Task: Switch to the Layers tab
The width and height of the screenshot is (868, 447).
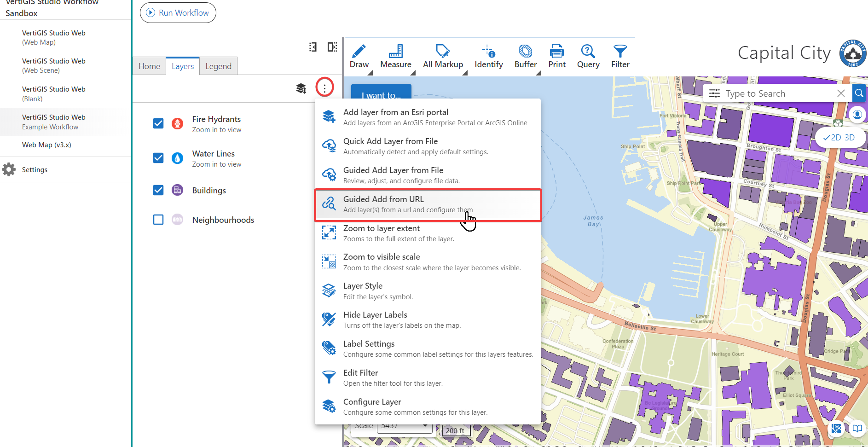Action: [x=183, y=66]
